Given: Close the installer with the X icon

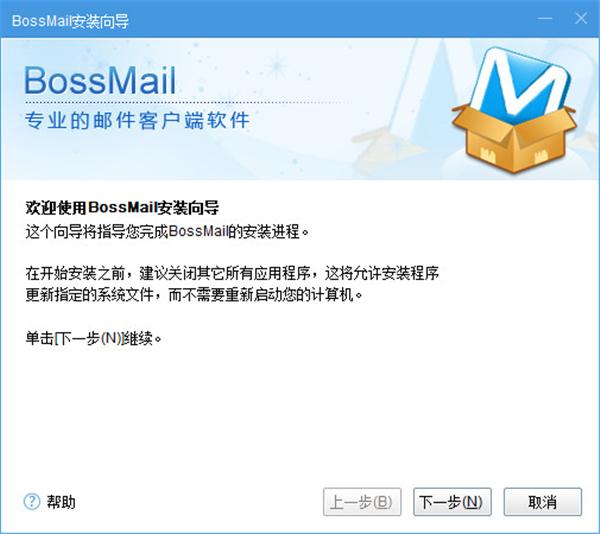Looking at the screenshot, I should [x=581, y=18].
